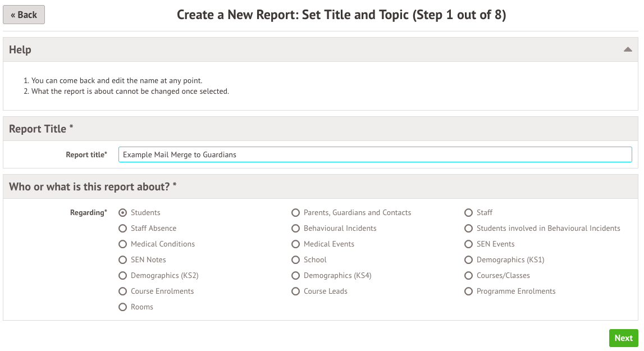Choose the Demographics (KS4) option
This screenshot has height=351, width=644.
pyautogui.click(x=295, y=276)
